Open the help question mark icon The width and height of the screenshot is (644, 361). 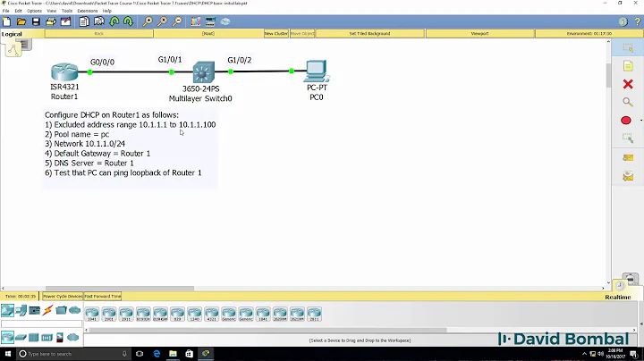[638, 21]
